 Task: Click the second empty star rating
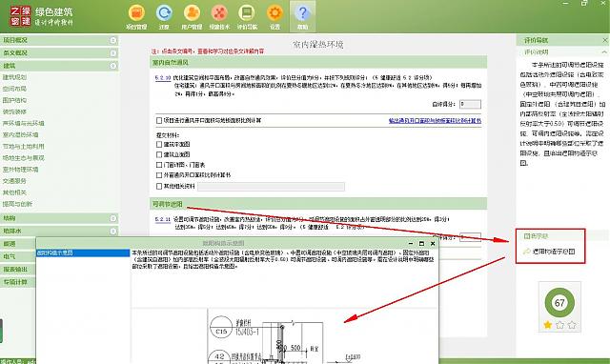559,324
